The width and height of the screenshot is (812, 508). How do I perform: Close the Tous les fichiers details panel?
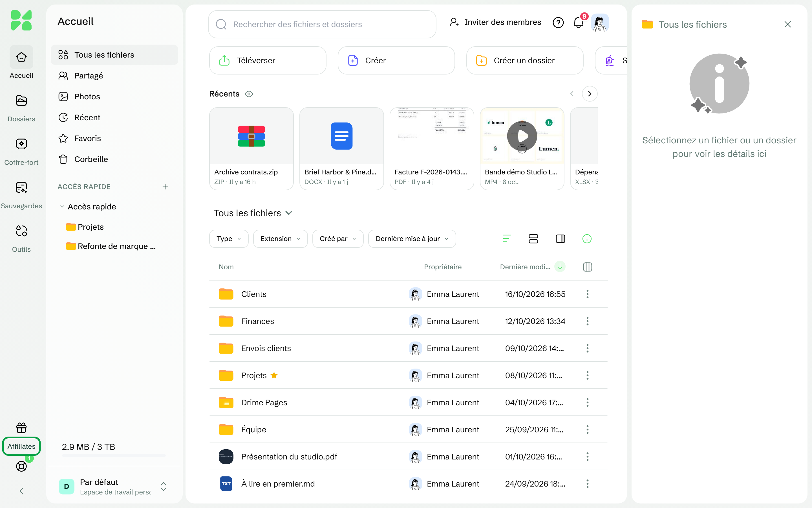(x=787, y=24)
